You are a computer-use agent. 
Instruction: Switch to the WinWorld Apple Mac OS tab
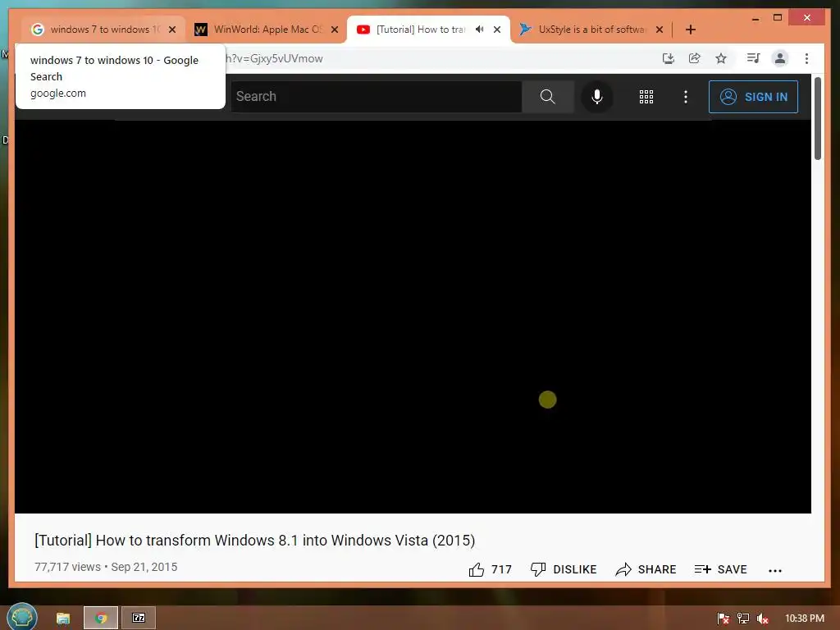point(267,30)
